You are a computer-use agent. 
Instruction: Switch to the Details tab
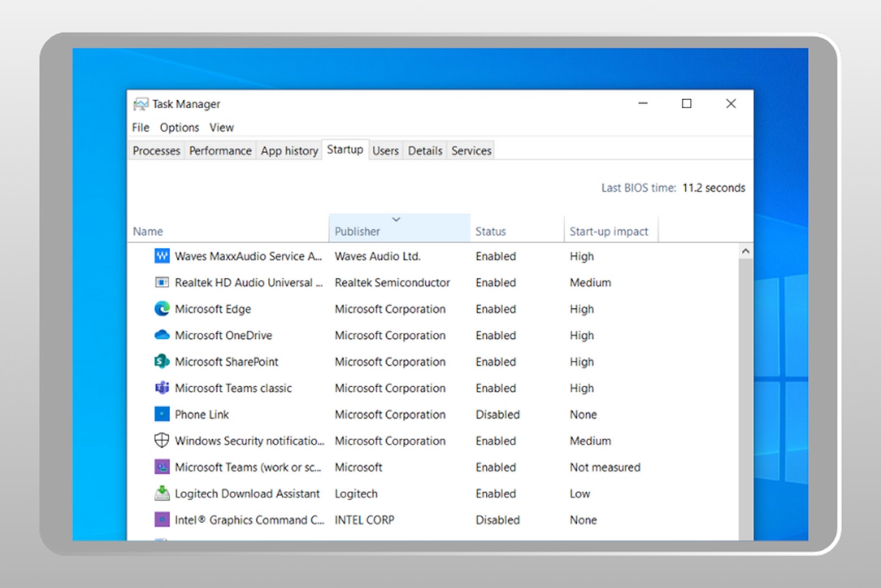tap(425, 151)
